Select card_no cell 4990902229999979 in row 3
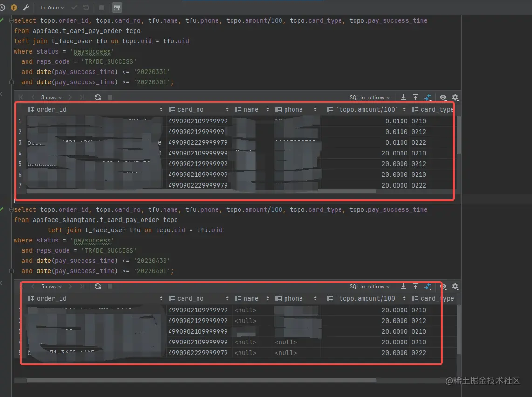Screen dimensions: 532x397 coord(198,143)
